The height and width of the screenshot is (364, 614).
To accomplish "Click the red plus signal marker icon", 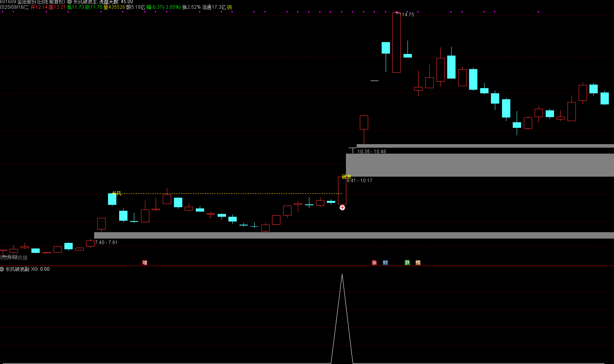I will (x=342, y=208).
